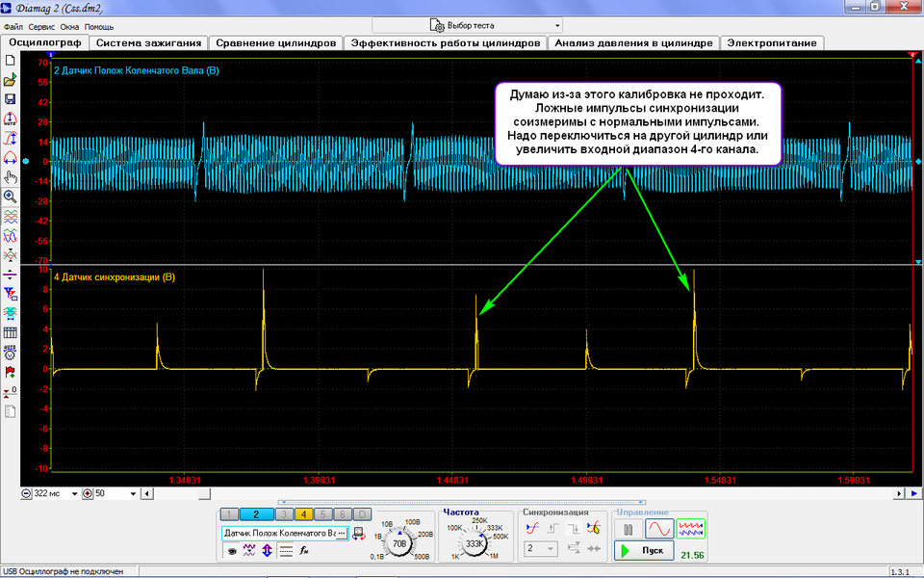Viewport: 924px width, 578px height.
Task: Click the vertical scale curve icon
Action: tap(10, 138)
